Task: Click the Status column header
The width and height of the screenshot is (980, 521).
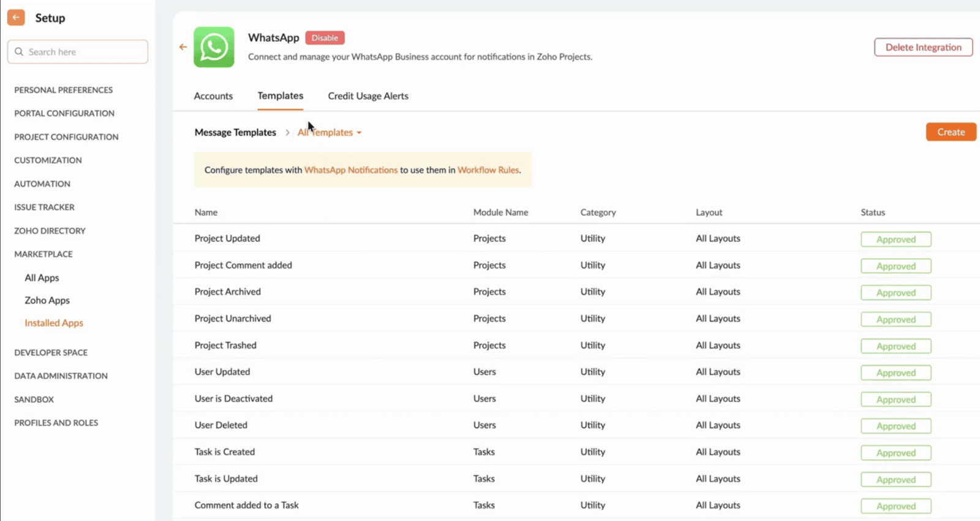Action: pyautogui.click(x=873, y=212)
